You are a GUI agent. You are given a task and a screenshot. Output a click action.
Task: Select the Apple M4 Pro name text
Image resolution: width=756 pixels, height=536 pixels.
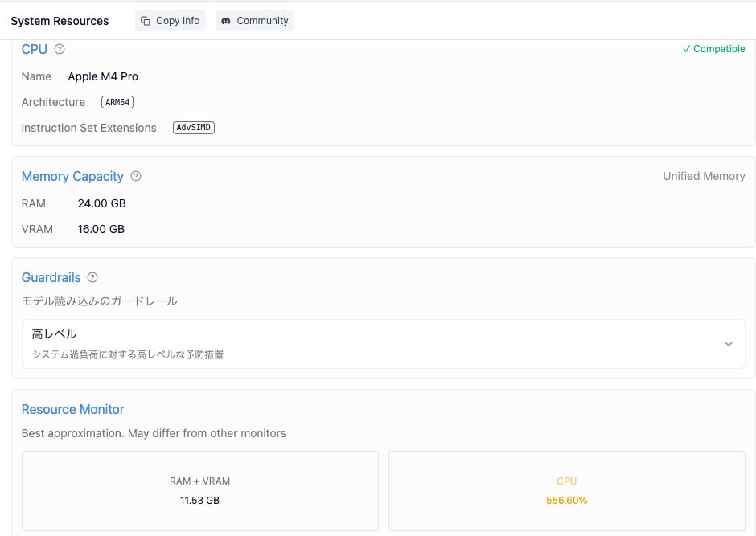click(103, 76)
